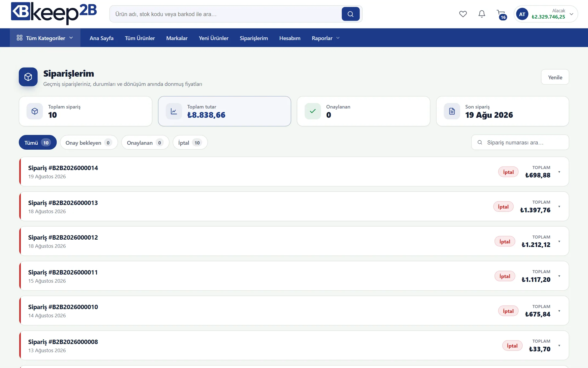Click Sipariş #B2B2026000010 title
Viewport: 588px width, 368px height.
63,307
